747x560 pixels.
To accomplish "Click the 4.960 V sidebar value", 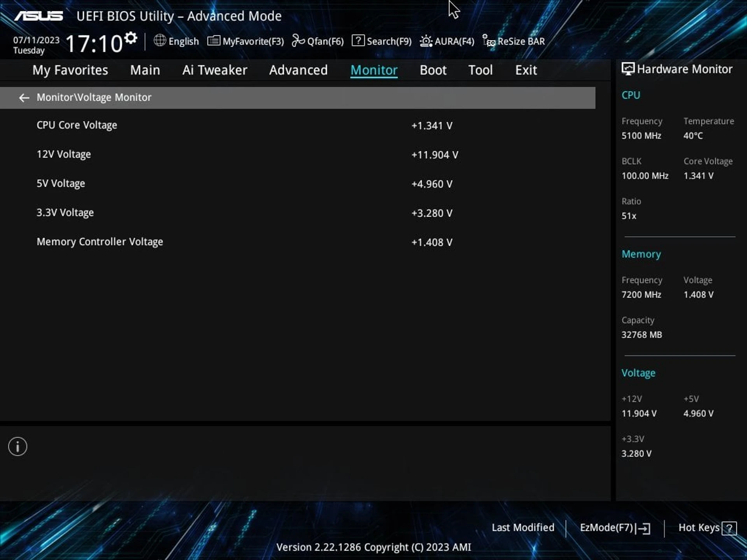I will (698, 414).
